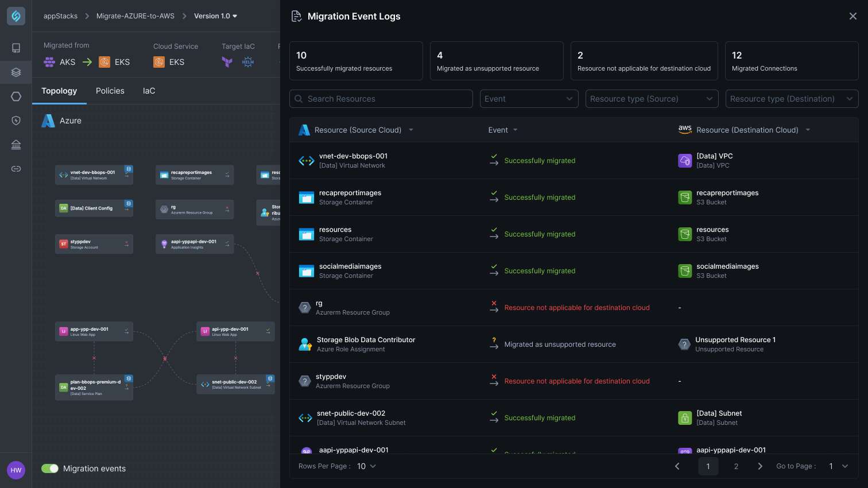Screen dimensions: 868x488
Task: Open the bank/governance icon in sidebar
Action: (16, 145)
